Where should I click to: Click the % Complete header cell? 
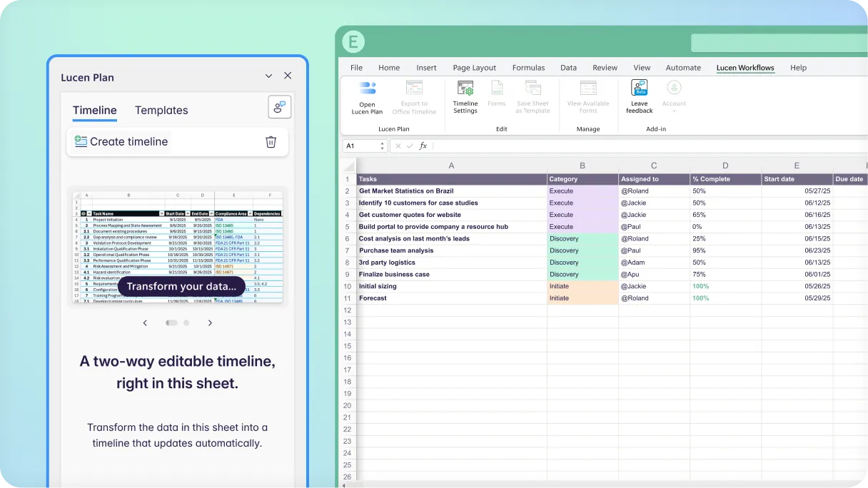pyautogui.click(x=725, y=179)
